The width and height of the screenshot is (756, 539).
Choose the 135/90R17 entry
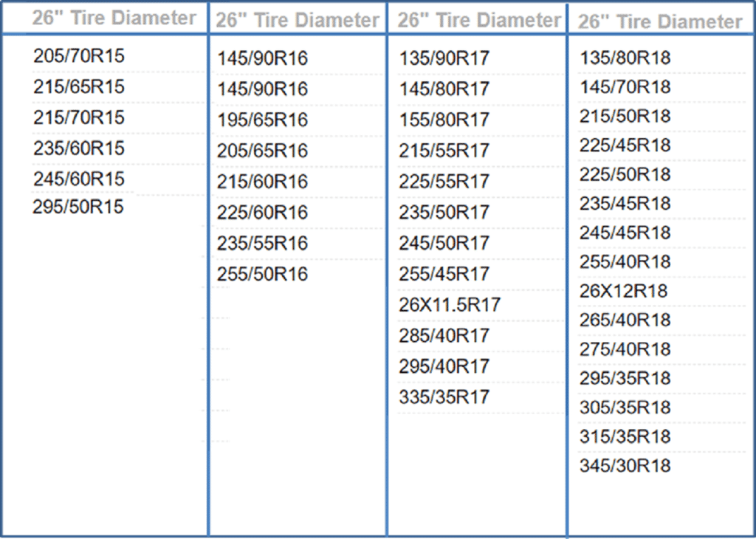point(444,58)
